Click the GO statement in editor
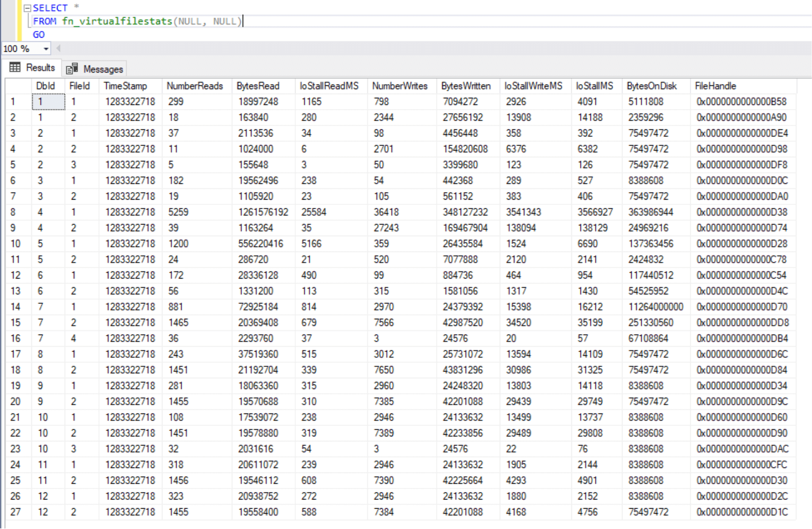The height and width of the screenshot is (529, 812). point(38,35)
